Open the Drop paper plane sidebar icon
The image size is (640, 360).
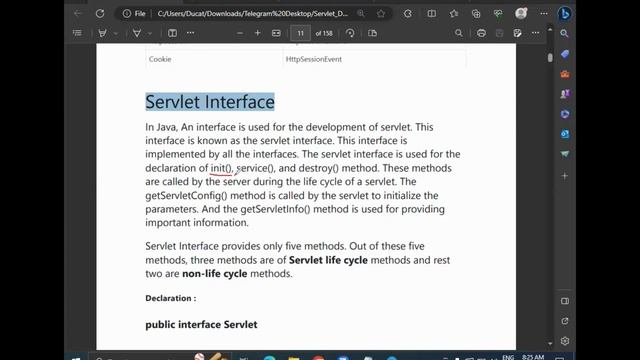point(564,154)
